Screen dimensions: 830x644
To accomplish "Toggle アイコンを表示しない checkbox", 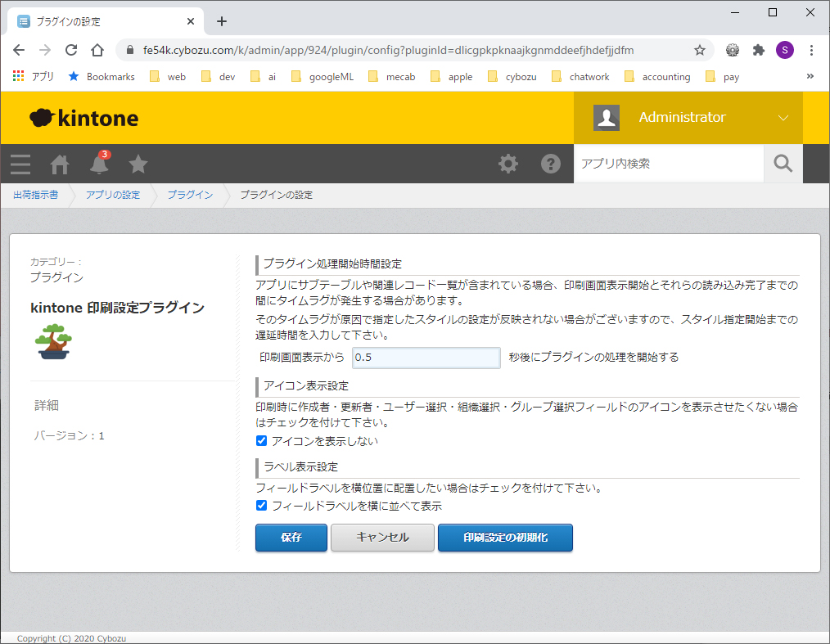I will click(261, 441).
